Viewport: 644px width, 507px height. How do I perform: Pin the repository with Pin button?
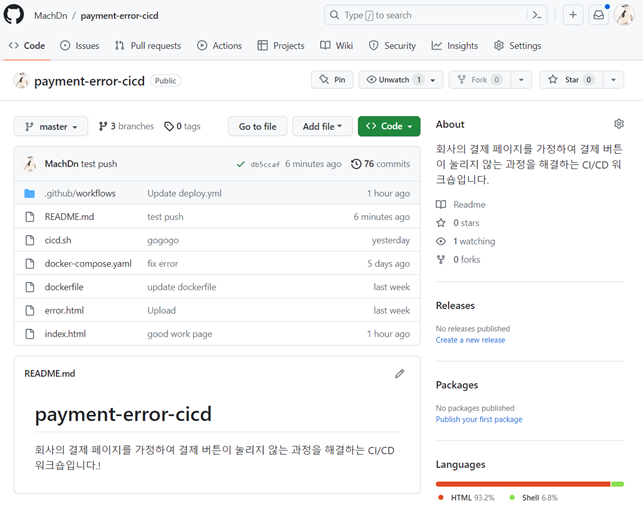(x=332, y=80)
